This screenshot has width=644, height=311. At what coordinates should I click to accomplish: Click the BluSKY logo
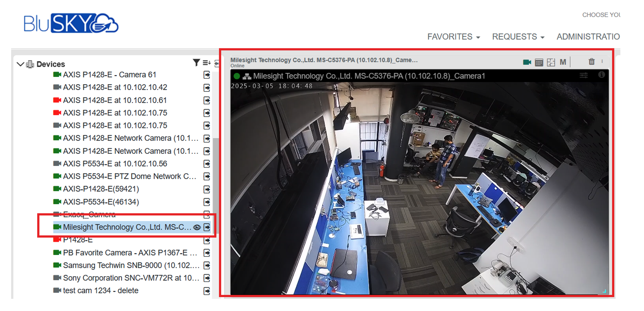click(x=71, y=23)
